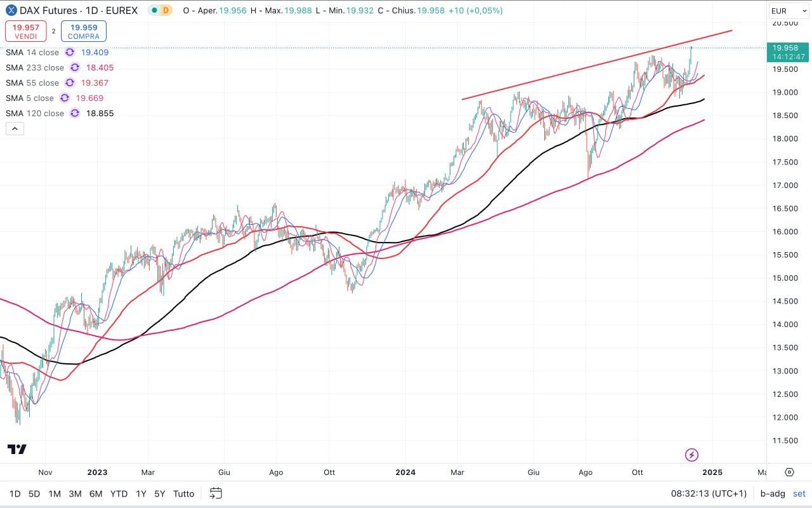Click the 2024 label on the time axis

(x=405, y=472)
